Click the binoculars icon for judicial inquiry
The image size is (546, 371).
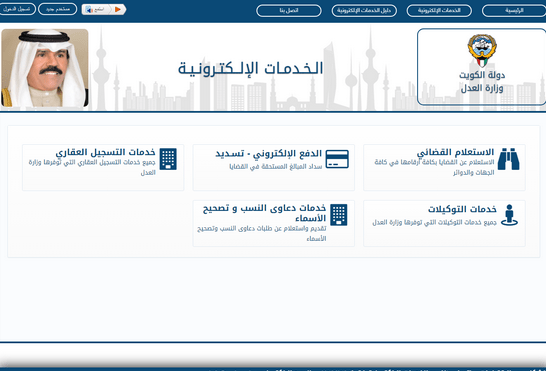click(x=508, y=159)
